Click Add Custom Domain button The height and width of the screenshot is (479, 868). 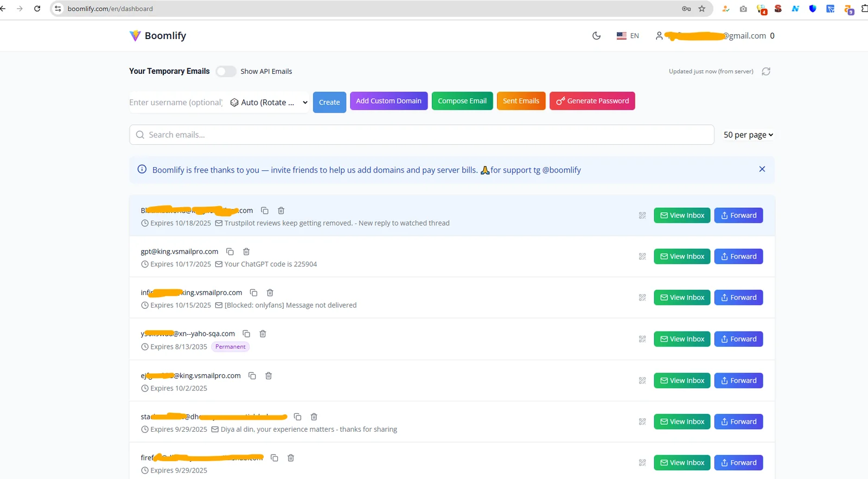(x=388, y=101)
